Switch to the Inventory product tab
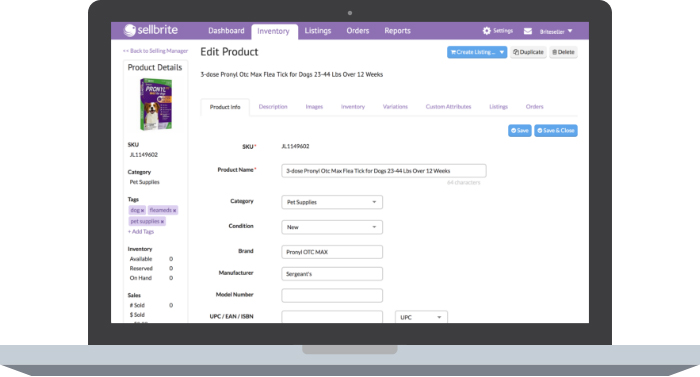The width and height of the screenshot is (700, 377). click(353, 107)
